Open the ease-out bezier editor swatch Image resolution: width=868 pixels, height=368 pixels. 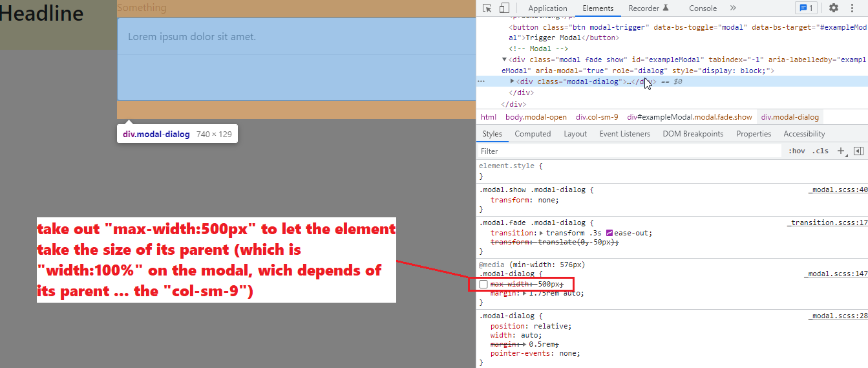(609, 233)
